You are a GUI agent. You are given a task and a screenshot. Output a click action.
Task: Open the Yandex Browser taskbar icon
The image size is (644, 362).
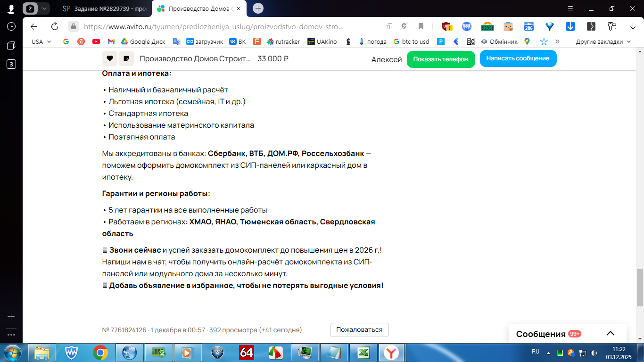tap(391, 353)
